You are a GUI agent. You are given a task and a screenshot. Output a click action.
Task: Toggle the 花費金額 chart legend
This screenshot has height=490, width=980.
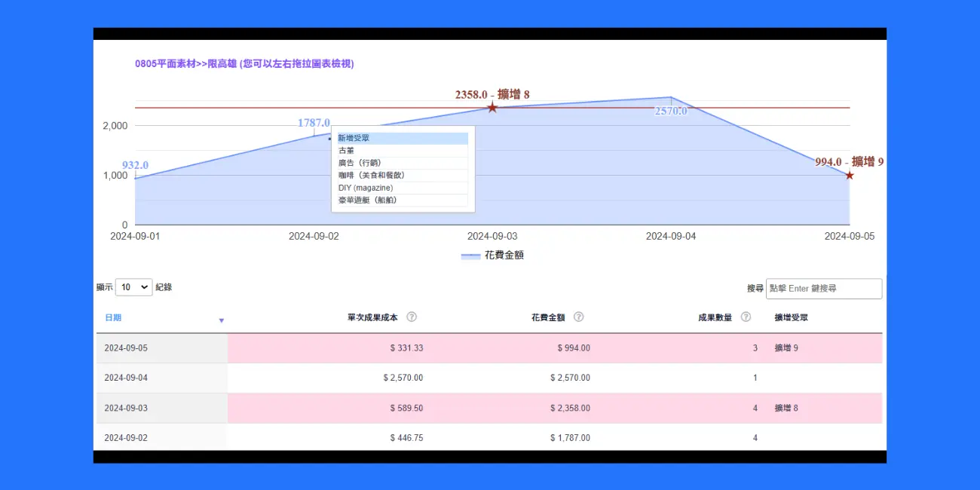[x=492, y=256]
